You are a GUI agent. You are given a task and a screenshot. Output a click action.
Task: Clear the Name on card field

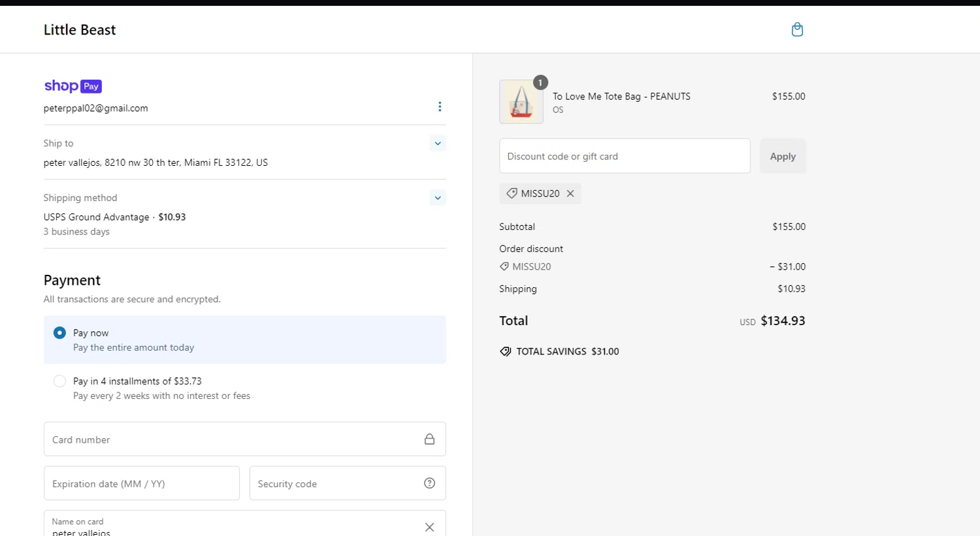[429, 527]
